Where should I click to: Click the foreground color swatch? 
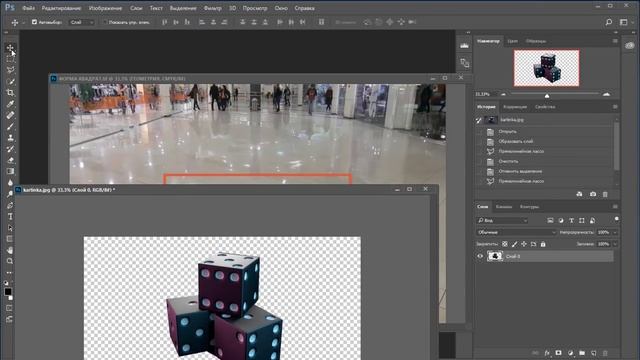[x=8, y=292]
